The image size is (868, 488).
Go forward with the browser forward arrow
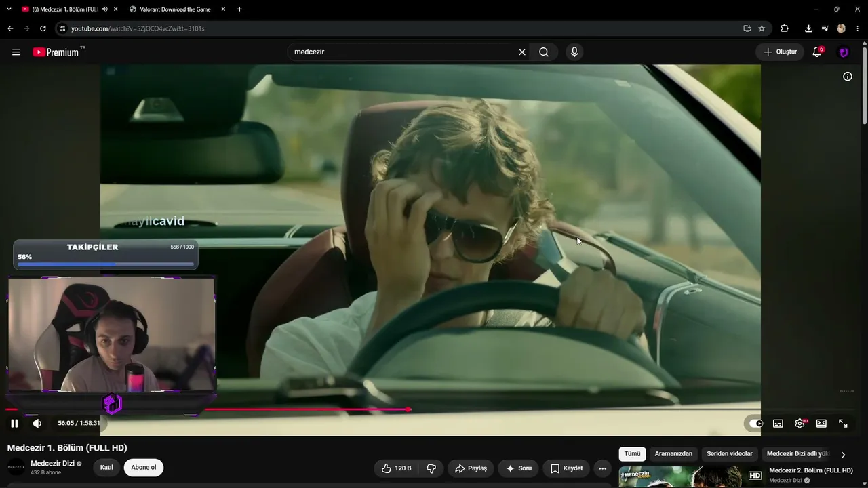(x=26, y=28)
